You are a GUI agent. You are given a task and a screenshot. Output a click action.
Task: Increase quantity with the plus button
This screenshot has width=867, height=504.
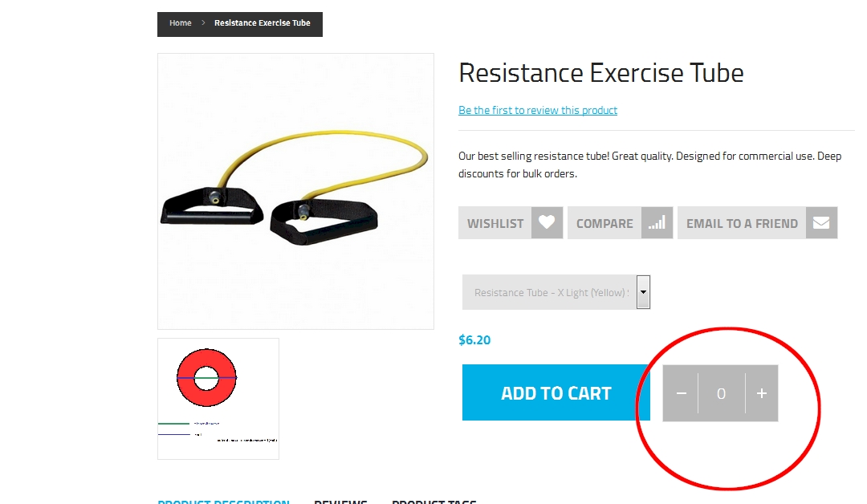pos(761,393)
